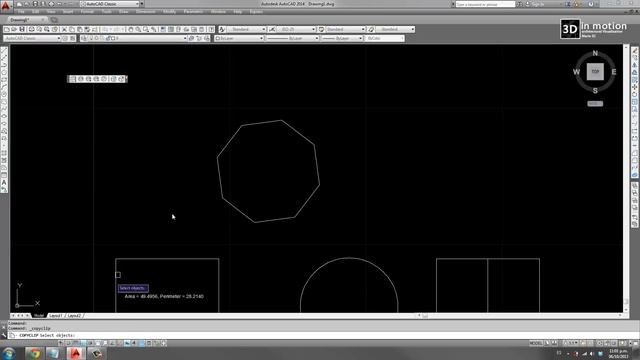The image size is (640, 360).
Task: Toggle Object Snap in status bar
Action: tap(98, 343)
